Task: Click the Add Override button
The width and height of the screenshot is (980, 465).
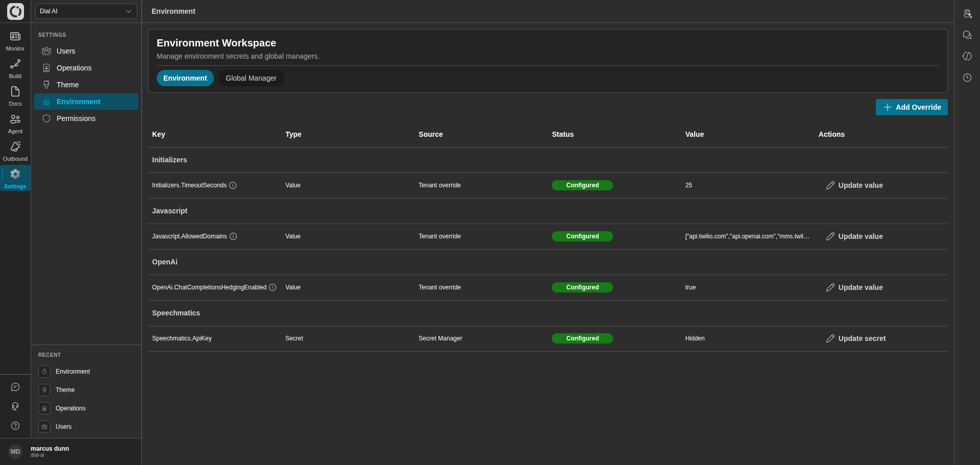Action: [912, 107]
